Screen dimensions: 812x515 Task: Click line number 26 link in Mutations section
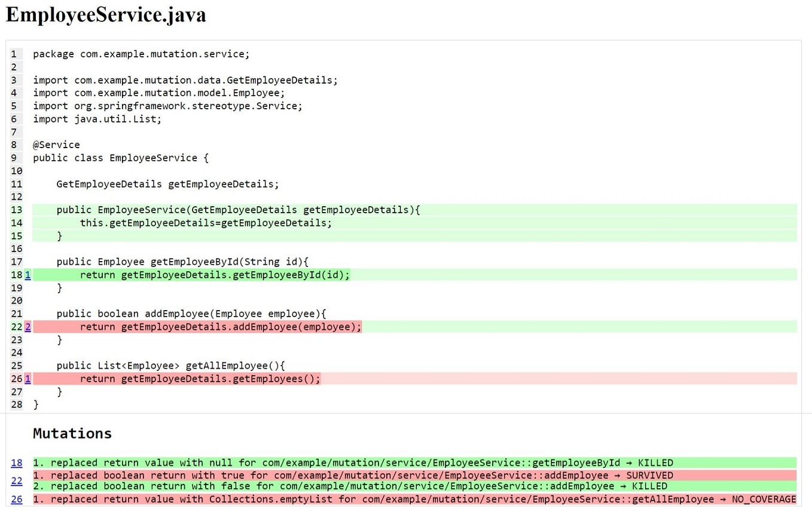pos(16,499)
